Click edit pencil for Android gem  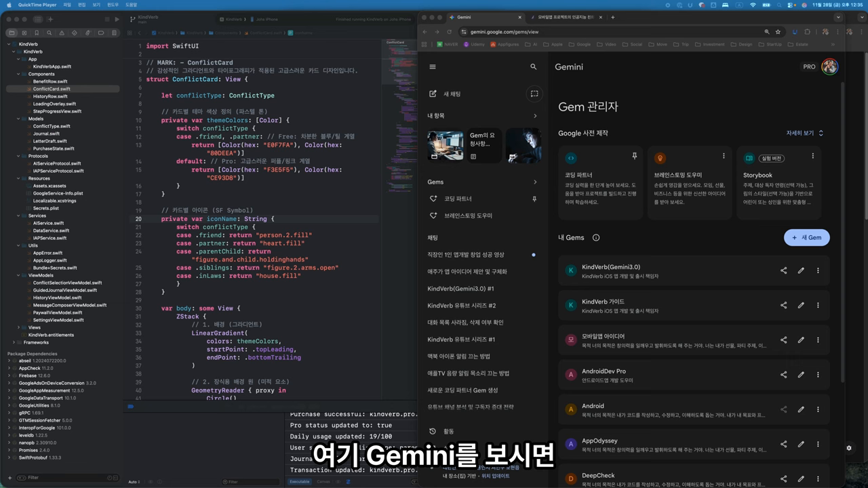(801, 409)
